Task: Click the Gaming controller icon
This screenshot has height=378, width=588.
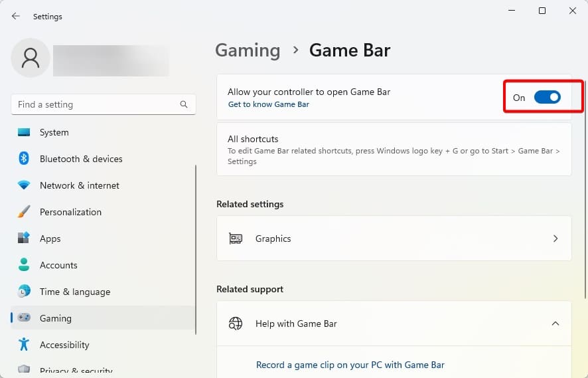Action: 24,318
